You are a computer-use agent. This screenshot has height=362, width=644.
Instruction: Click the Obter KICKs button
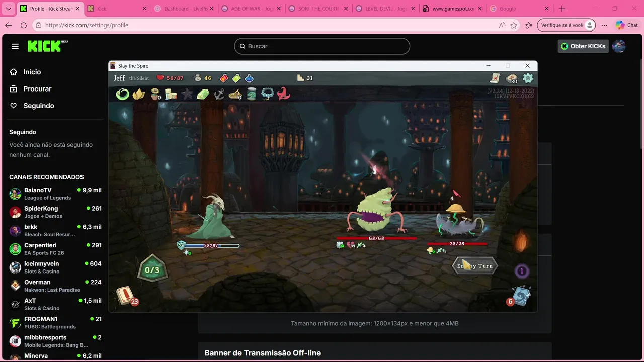(583, 46)
